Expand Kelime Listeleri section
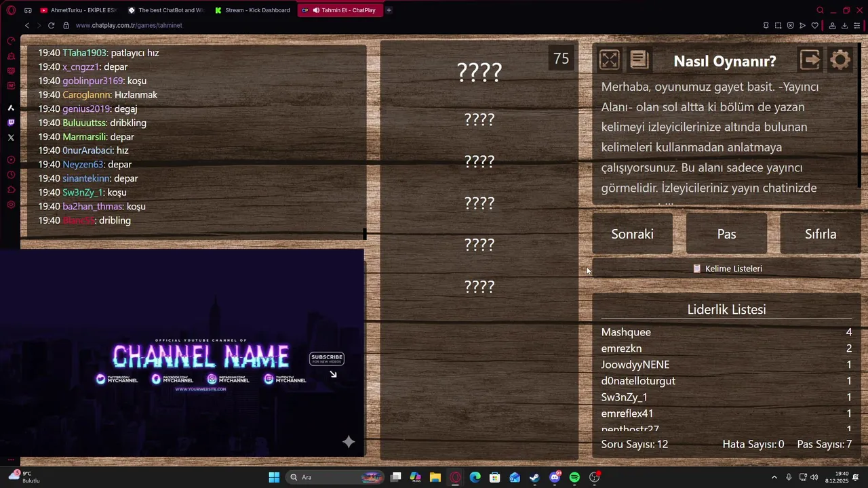This screenshot has height=488, width=868. pos(727,268)
